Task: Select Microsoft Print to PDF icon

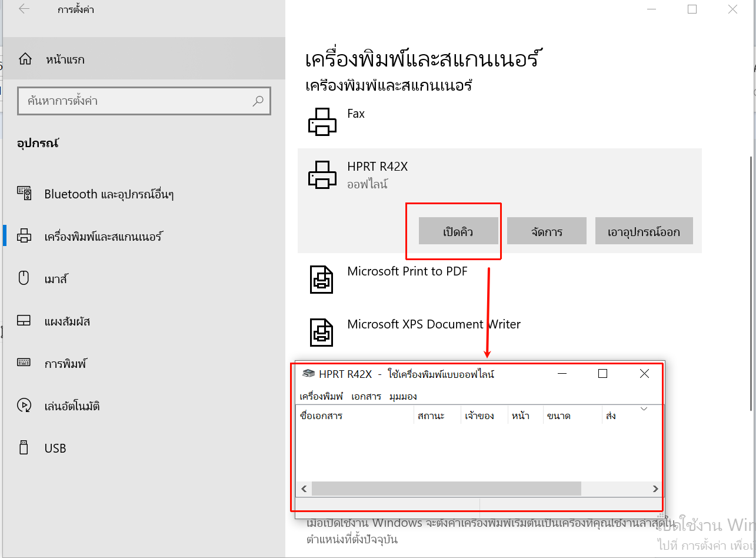Action: 322,279
